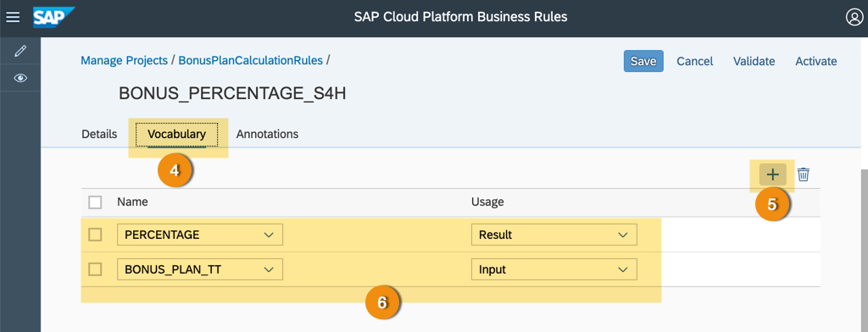Open the BONUS_PLAN_TT name dropdown
This screenshot has width=868, height=332.
pos(200,269)
